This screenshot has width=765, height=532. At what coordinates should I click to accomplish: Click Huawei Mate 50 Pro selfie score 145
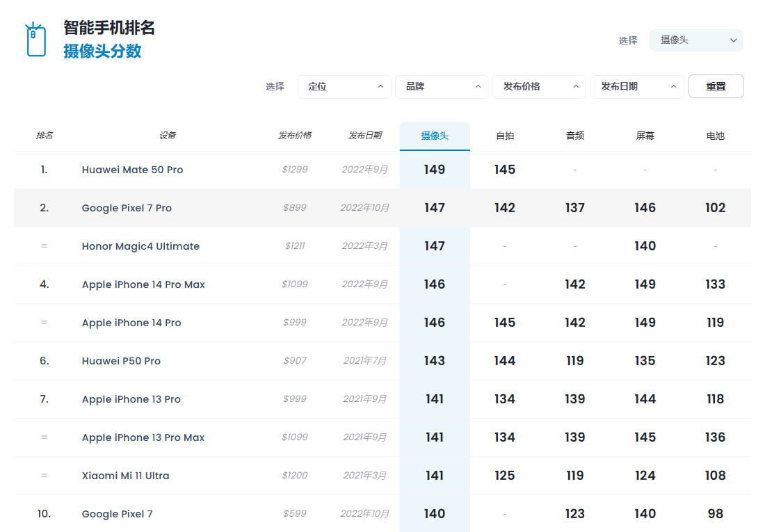505,170
